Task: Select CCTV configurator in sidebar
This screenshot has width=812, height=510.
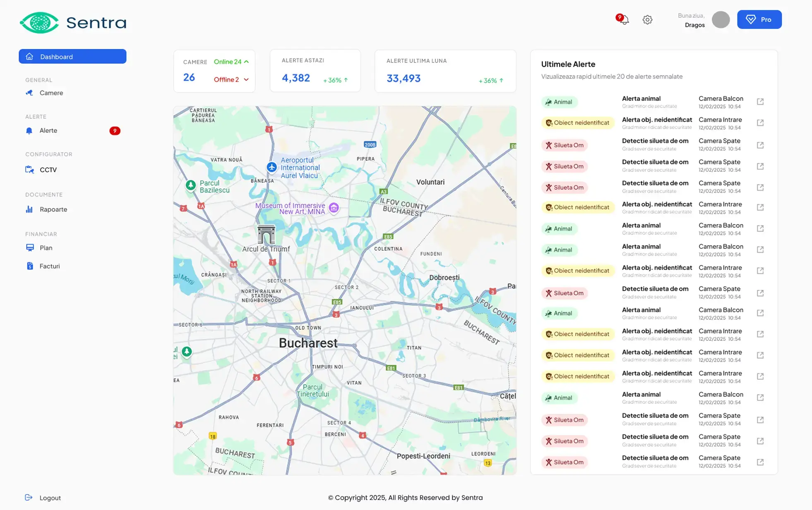Action: click(48, 170)
